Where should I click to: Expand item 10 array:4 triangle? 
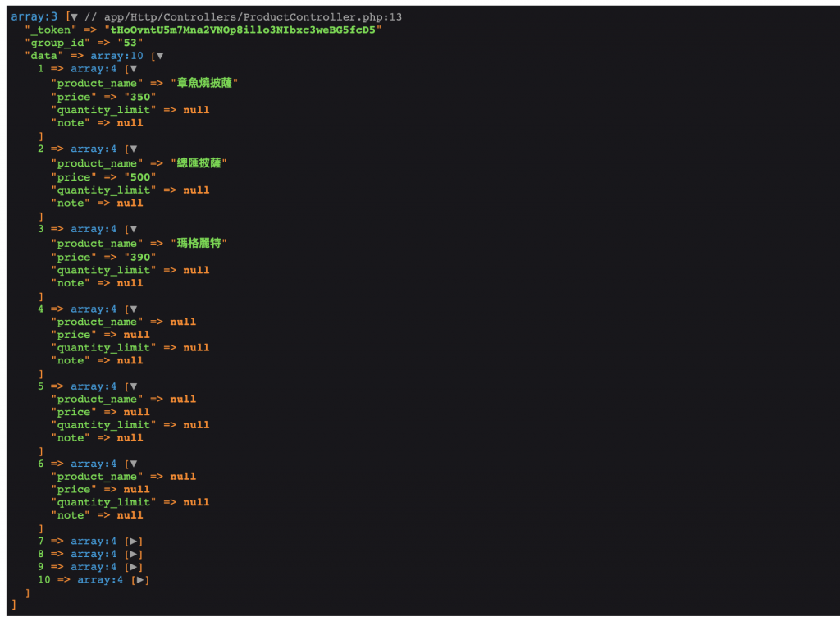click(x=139, y=580)
